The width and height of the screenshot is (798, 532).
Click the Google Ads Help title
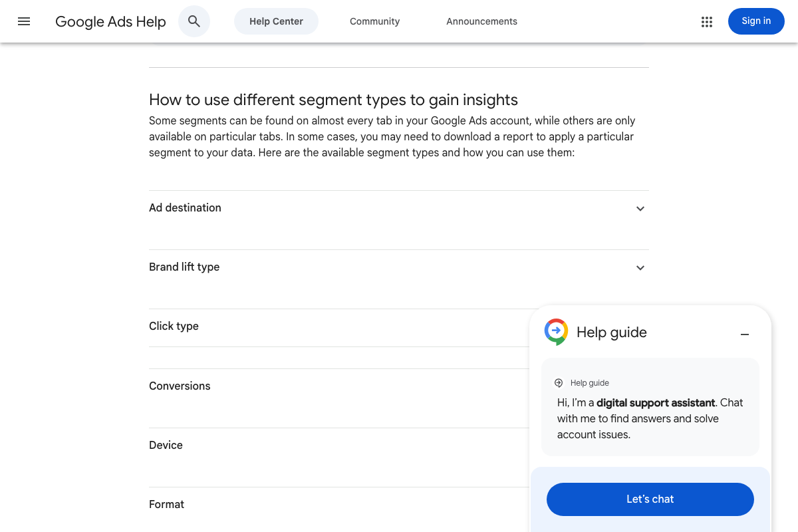[x=110, y=21]
